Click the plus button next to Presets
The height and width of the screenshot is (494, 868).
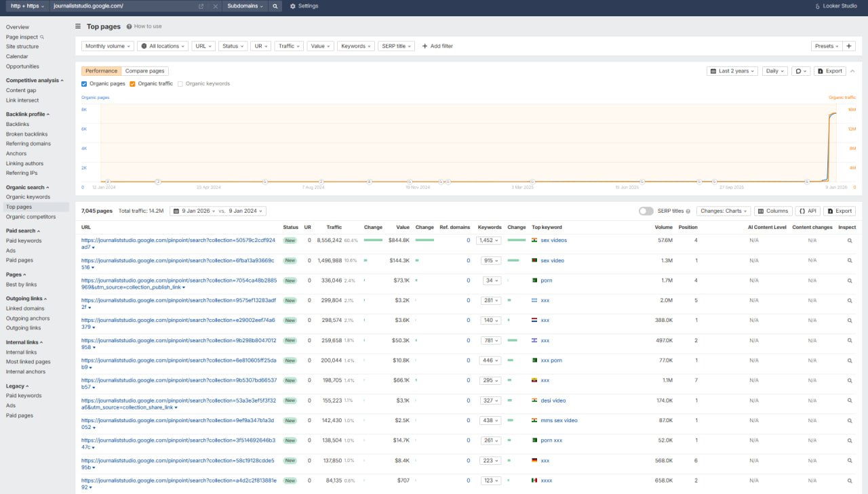850,46
